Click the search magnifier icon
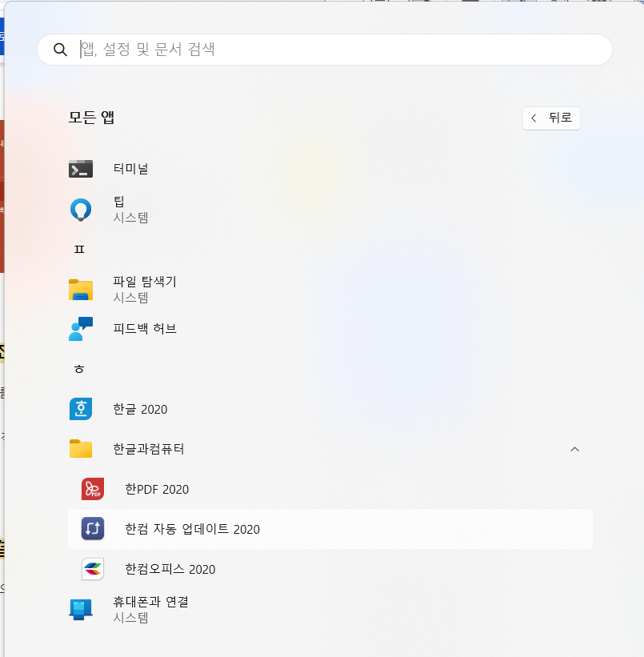The image size is (644, 657). pyautogui.click(x=60, y=50)
